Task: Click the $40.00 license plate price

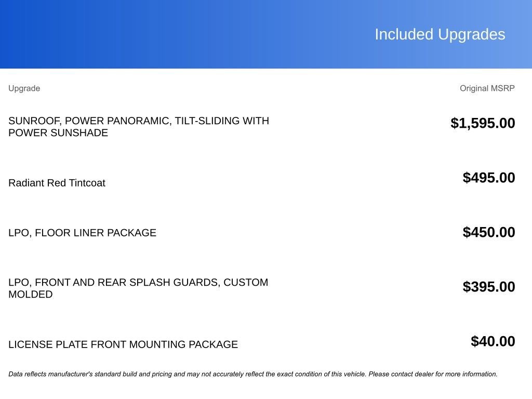Action: coord(493,341)
